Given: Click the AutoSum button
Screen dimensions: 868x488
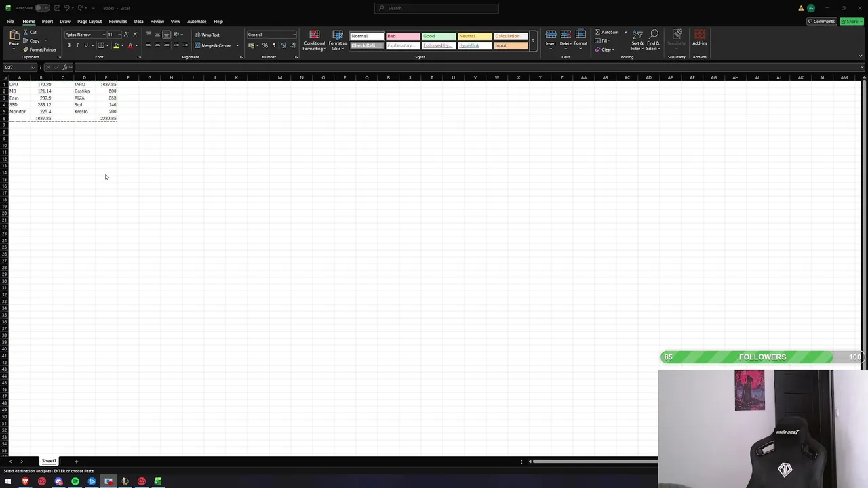Looking at the screenshot, I should (608, 33).
